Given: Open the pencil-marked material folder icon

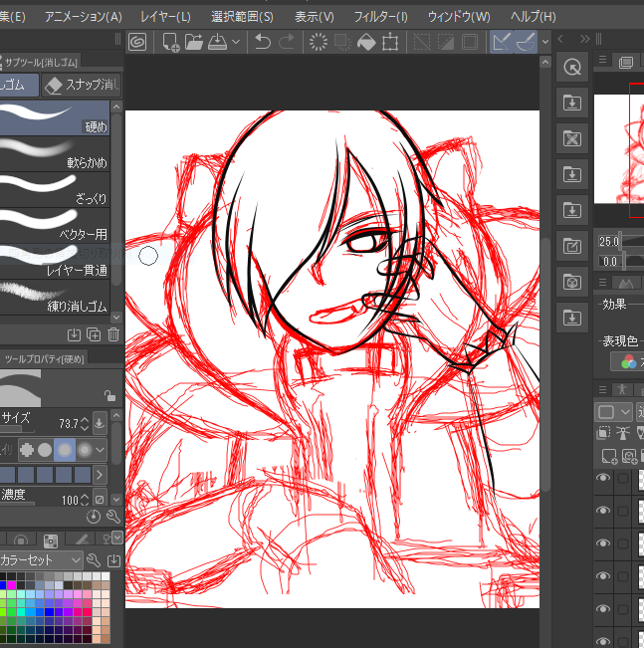Looking at the screenshot, I should pos(572,247).
